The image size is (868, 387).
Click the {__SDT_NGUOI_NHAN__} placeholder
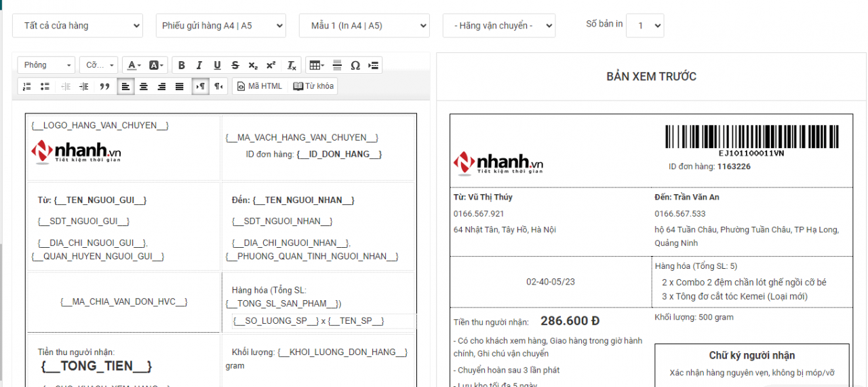point(282,221)
